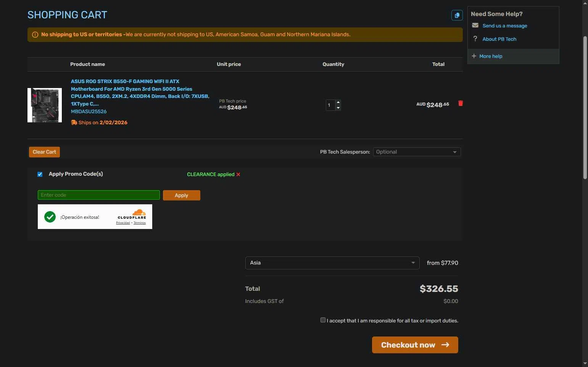This screenshot has height=367, width=588.
Task: Click the truck icon beside Ships on date
Action: (74, 122)
